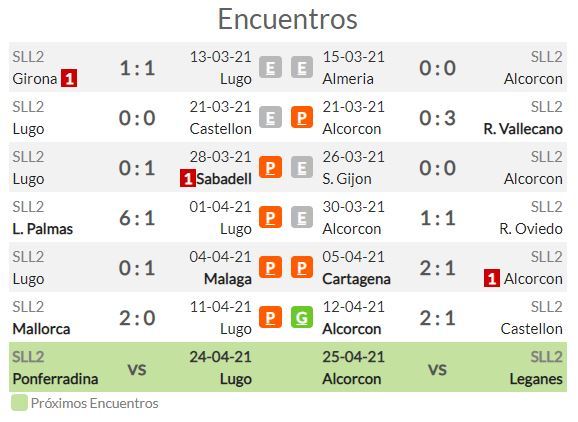Open the 0:3 score for Alcorcon vs R. Vallecano

click(438, 118)
